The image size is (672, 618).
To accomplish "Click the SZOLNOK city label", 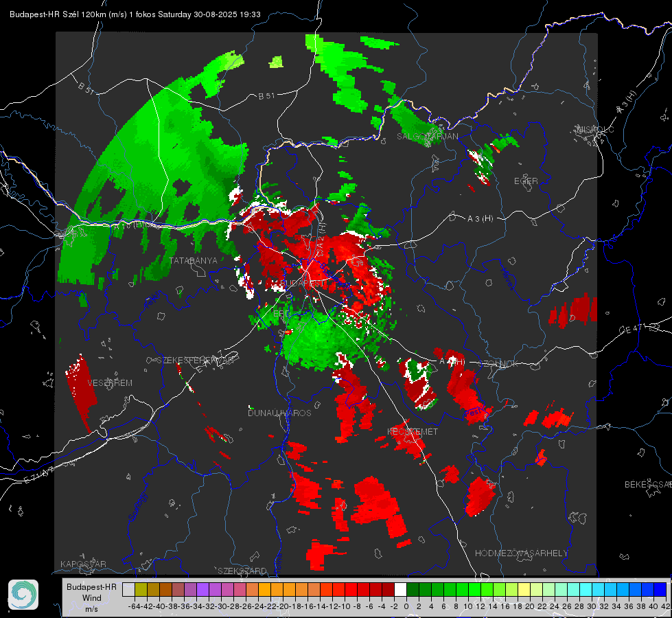I will coord(498,364).
